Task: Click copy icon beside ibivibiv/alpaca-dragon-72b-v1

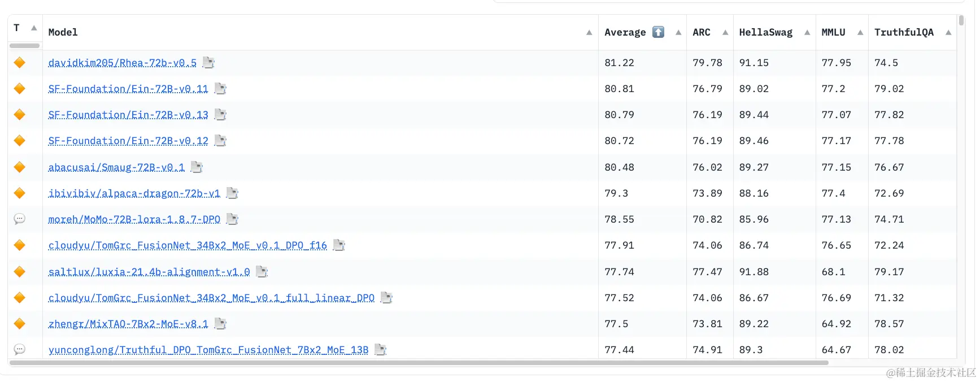Action: (232, 193)
